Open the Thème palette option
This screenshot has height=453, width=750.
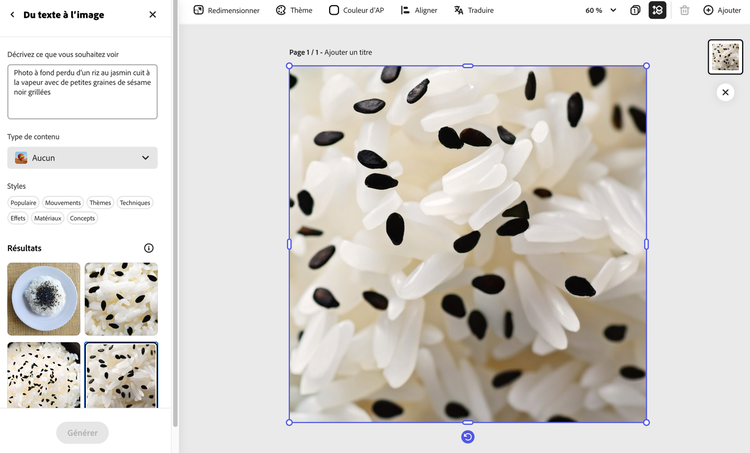tap(294, 10)
